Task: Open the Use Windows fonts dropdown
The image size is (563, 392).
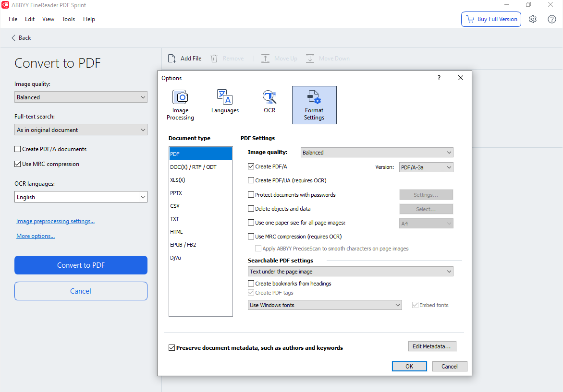Action: 325,305
